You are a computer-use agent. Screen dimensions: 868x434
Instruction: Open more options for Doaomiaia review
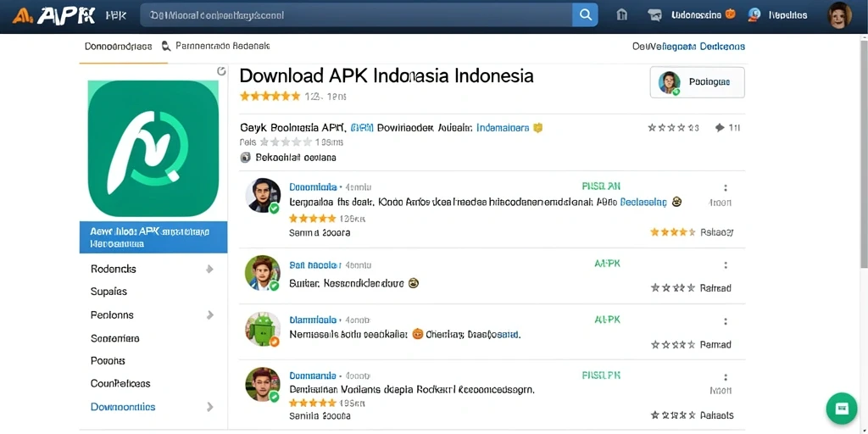[726, 187]
